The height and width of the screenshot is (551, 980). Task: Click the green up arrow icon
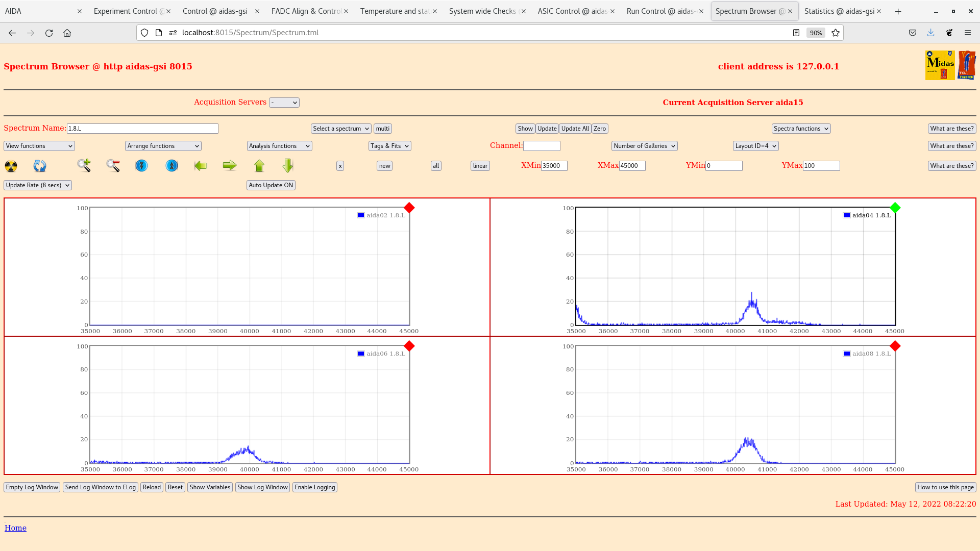[259, 166]
